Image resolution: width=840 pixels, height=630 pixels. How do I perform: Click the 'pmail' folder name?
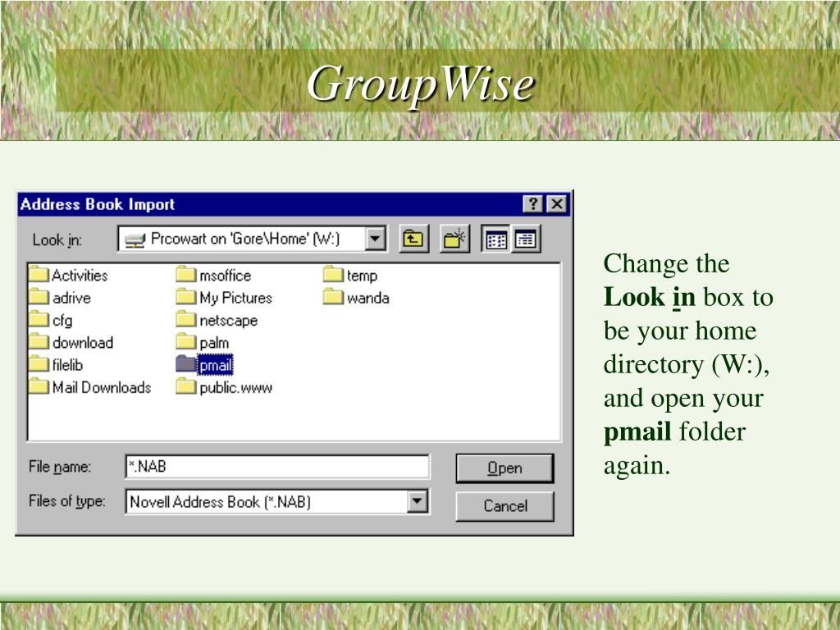tap(216, 365)
